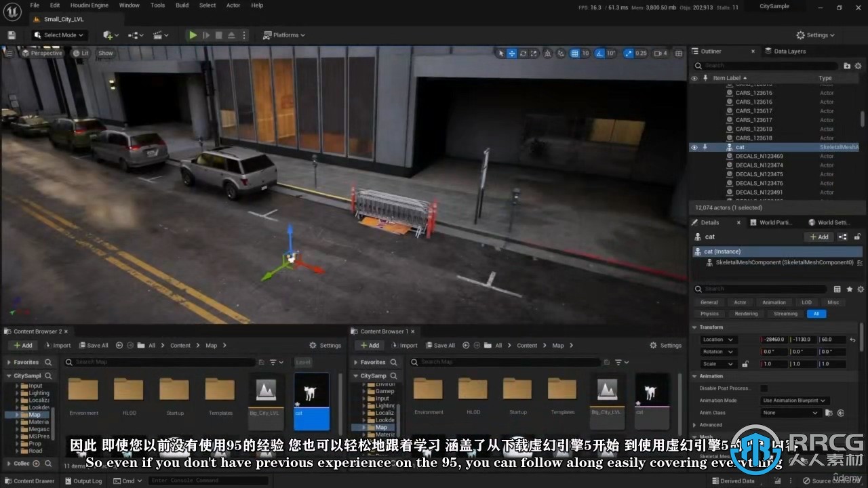Open play options three-dot menu
Viewport: 868px width, 488px height.
pyautogui.click(x=244, y=35)
